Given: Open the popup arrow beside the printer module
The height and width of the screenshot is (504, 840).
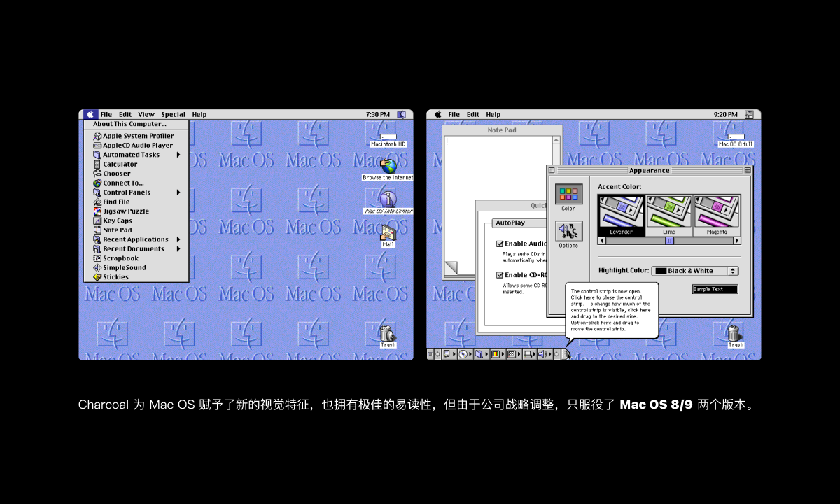Looking at the screenshot, I should [x=534, y=354].
